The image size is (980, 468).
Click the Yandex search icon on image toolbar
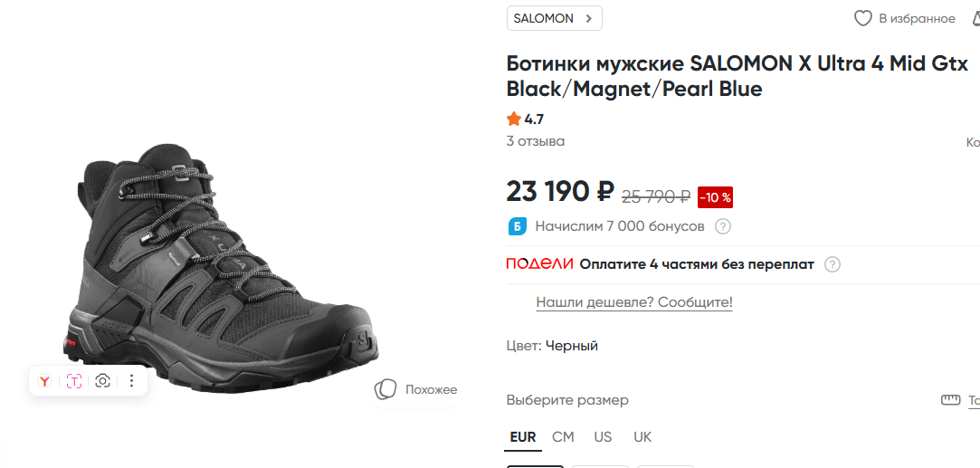(44, 381)
